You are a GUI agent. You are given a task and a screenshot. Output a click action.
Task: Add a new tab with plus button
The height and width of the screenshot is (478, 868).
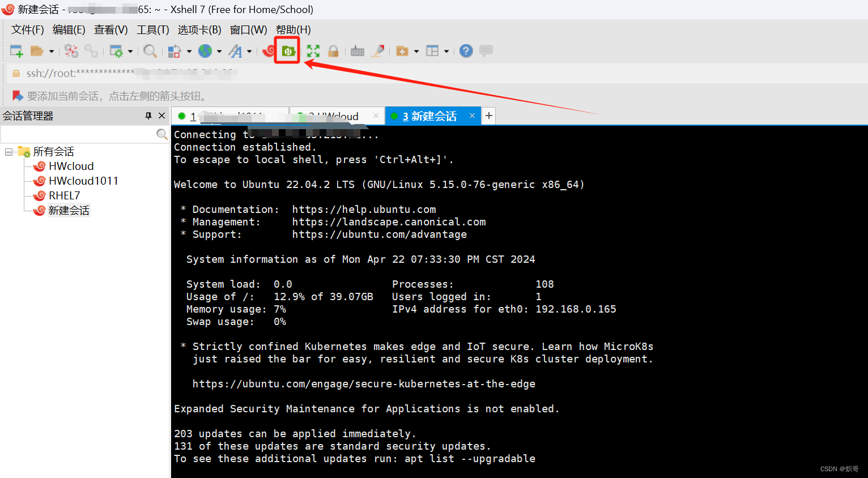[488, 116]
